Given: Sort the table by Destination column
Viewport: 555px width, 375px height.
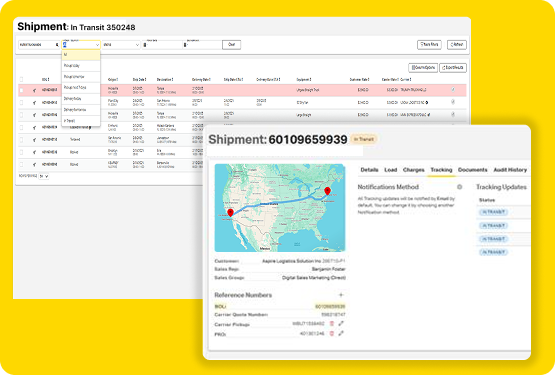Looking at the screenshot, I should 165,79.
